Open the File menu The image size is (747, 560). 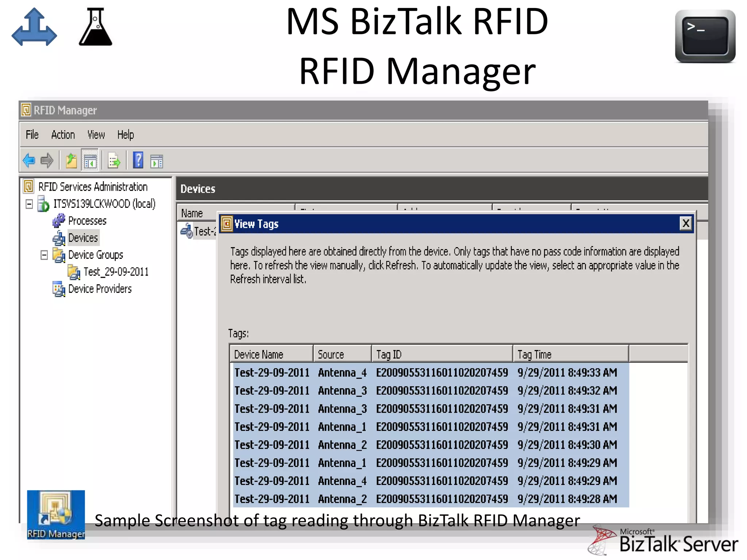(32, 135)
